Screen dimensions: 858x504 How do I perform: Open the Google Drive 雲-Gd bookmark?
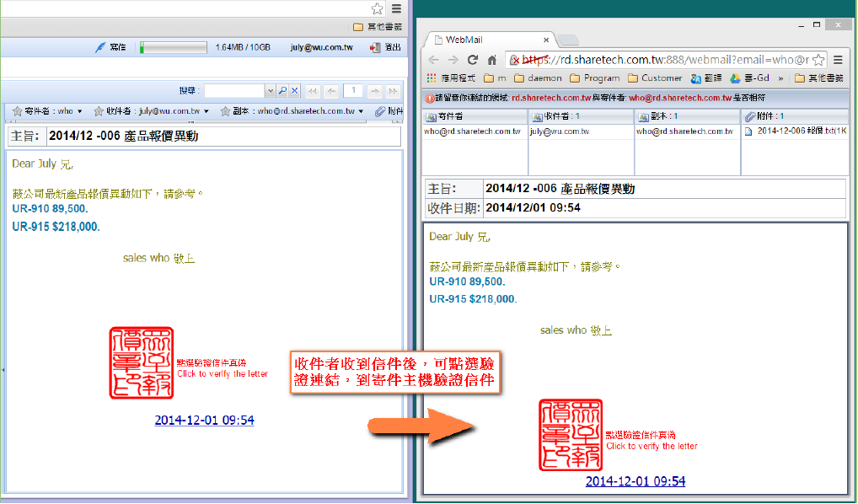coord(749,78)
